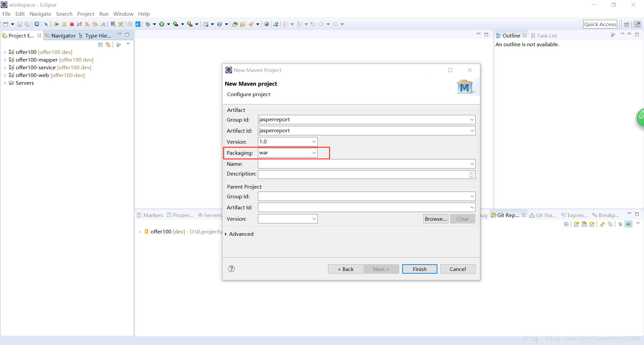Open the artifact Version 1.0 dropdown
This screenshot has height=345, width=644.
[x=314, y=142]
